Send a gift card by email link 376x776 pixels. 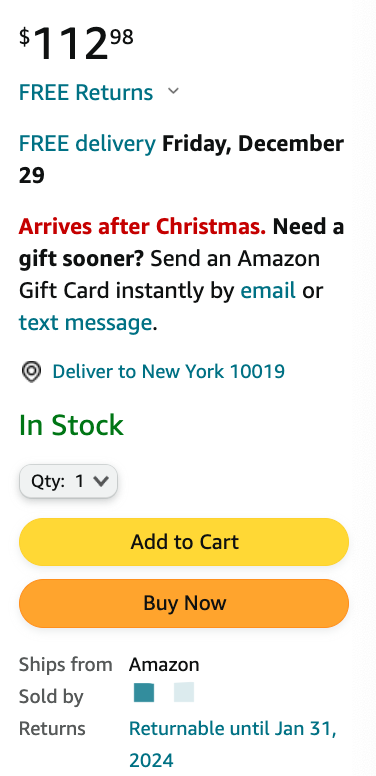(268, 291)
